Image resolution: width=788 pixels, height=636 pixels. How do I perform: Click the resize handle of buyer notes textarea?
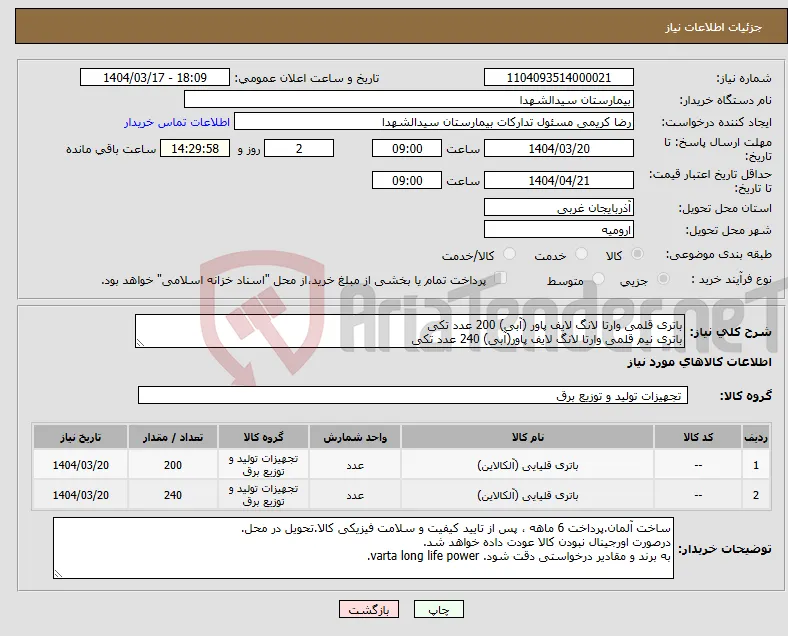(58, 574)
